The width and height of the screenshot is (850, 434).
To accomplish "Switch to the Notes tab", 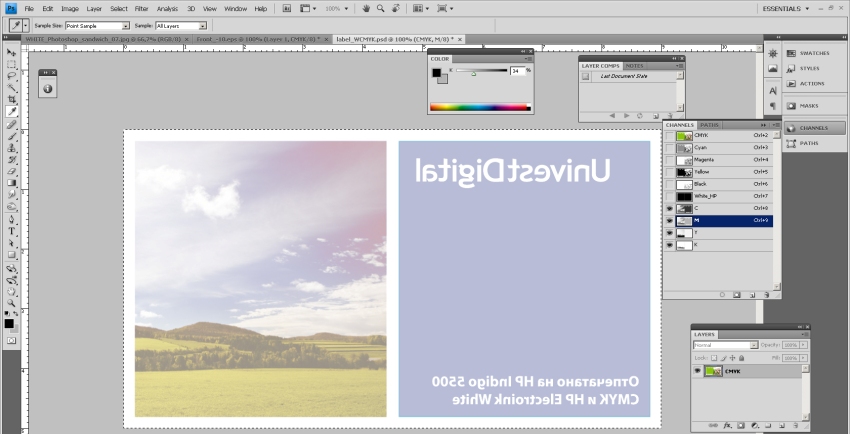I will coord(635,66).
